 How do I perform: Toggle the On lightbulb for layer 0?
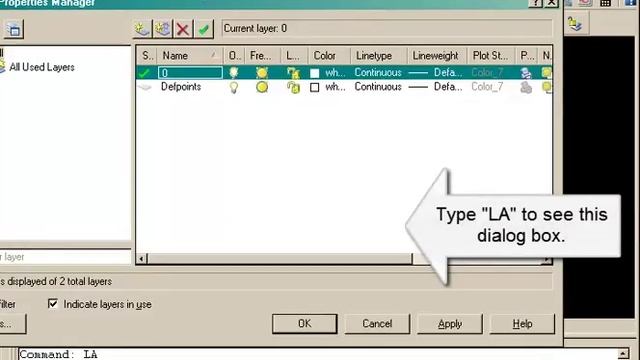coord(233,73)
